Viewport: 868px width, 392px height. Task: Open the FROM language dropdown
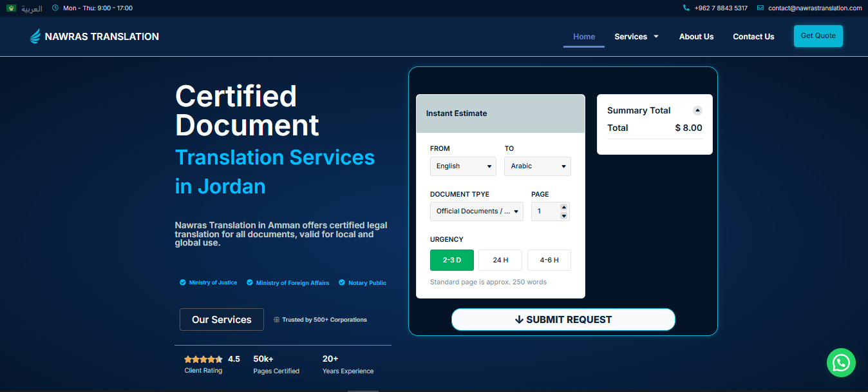tap(463, 166)
